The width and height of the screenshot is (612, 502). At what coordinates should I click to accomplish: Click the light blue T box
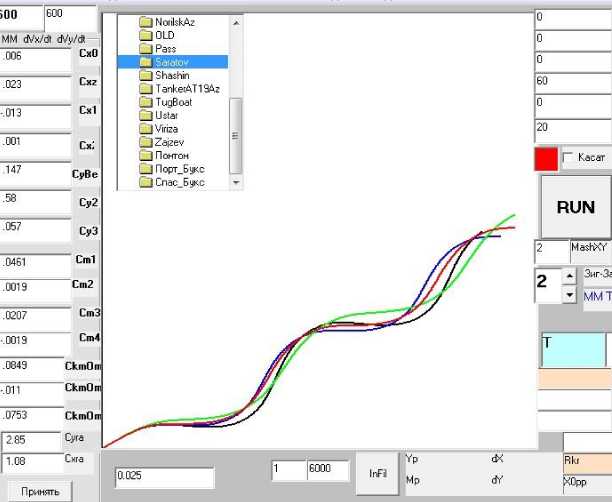tap(573, 350)
